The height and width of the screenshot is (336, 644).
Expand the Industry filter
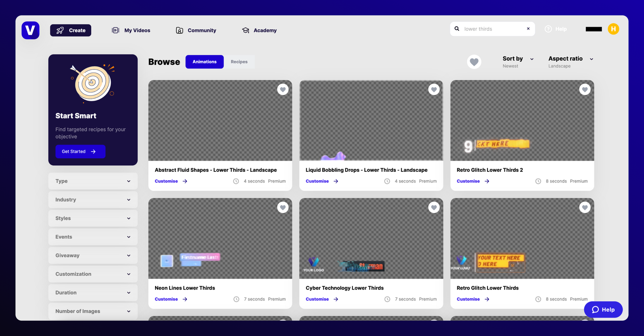pos(93,200)
